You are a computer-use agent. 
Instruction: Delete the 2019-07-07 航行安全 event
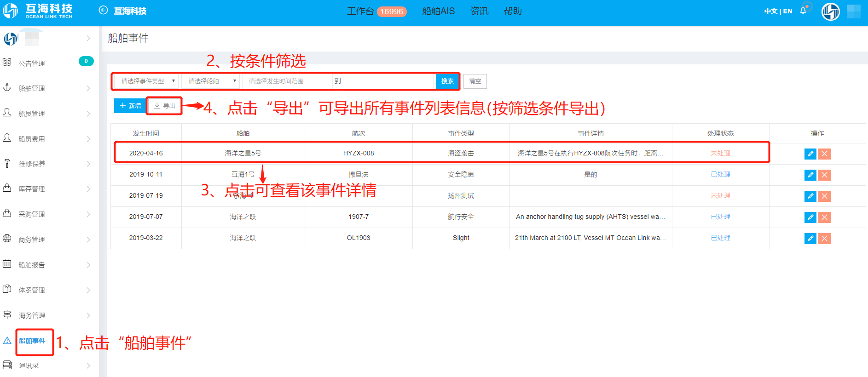click(x=825, y=217)
